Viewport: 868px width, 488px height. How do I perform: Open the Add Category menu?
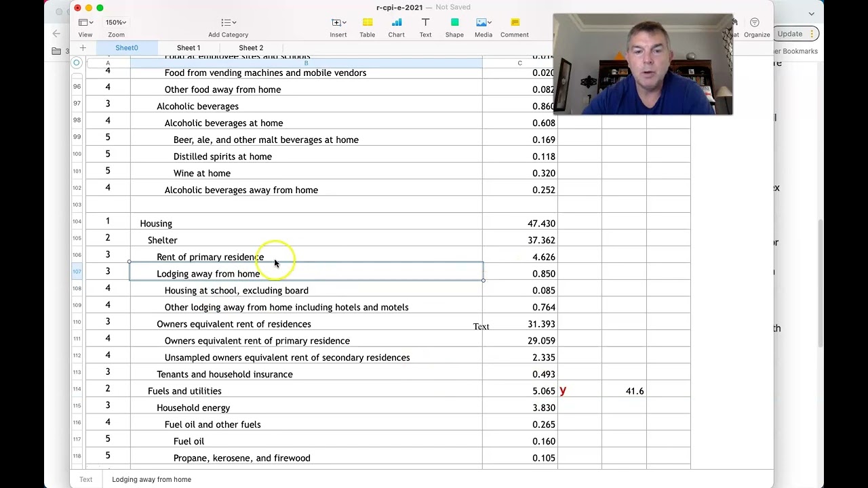tap(228, 27)
